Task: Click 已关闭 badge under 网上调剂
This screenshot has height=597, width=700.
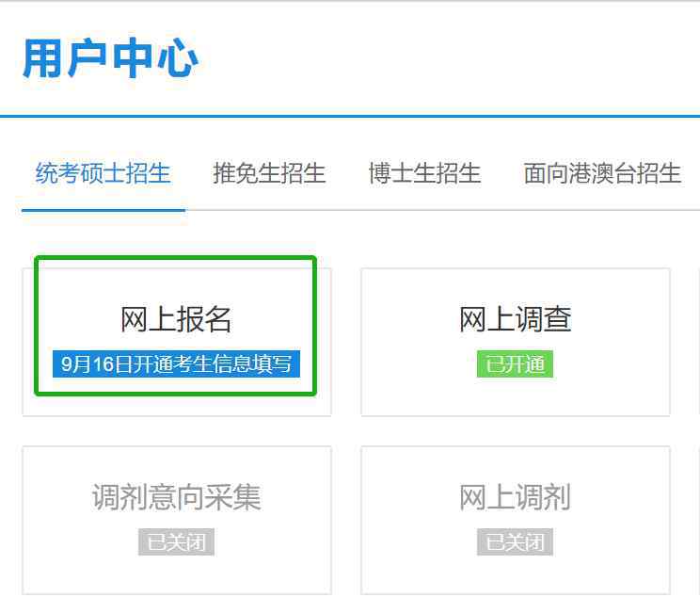Action: [x=516, y=542]
